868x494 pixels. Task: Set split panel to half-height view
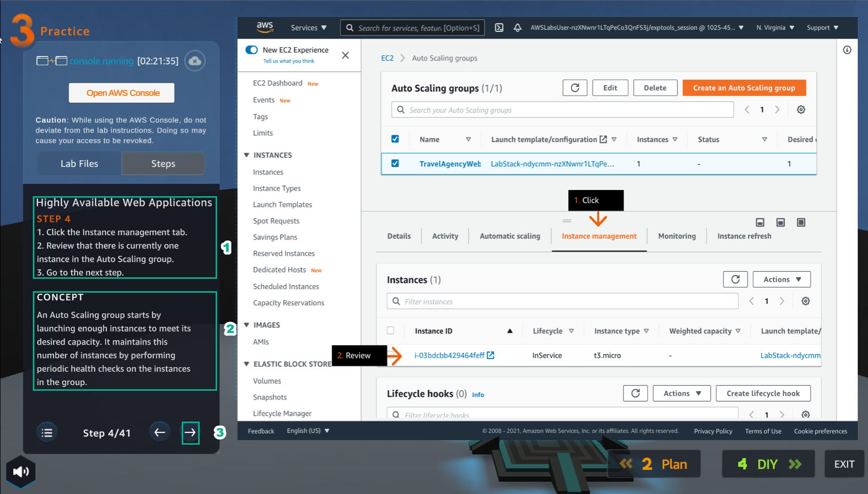click(x=781, y=222)
